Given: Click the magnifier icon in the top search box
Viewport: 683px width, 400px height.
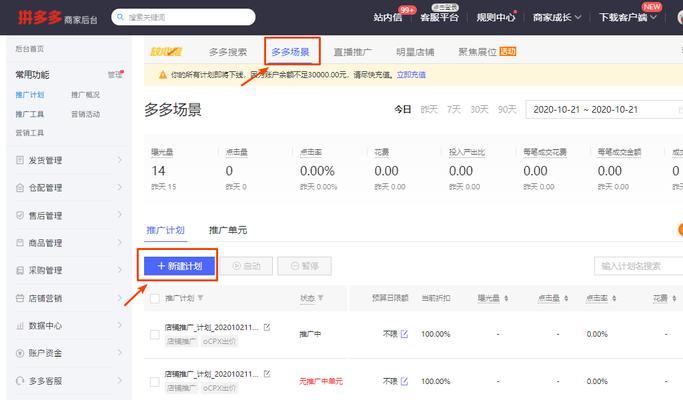Looking at the screenshot, I should 120,17.
